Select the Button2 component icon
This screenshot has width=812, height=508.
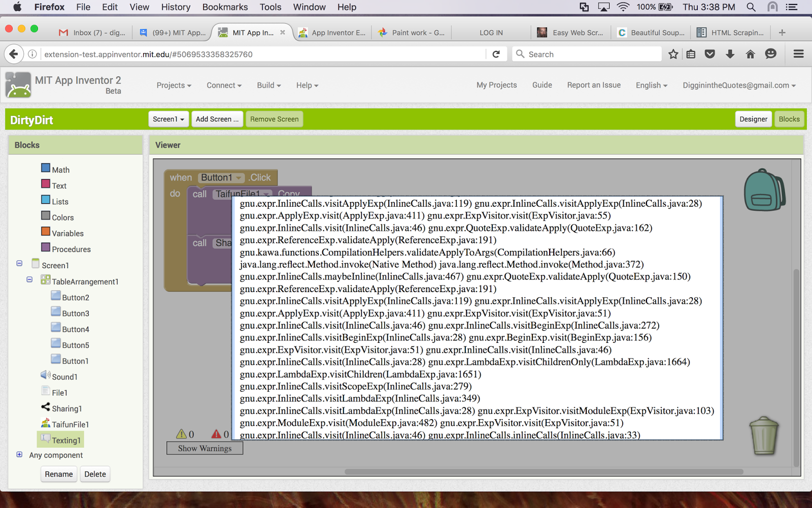point(56,295)
